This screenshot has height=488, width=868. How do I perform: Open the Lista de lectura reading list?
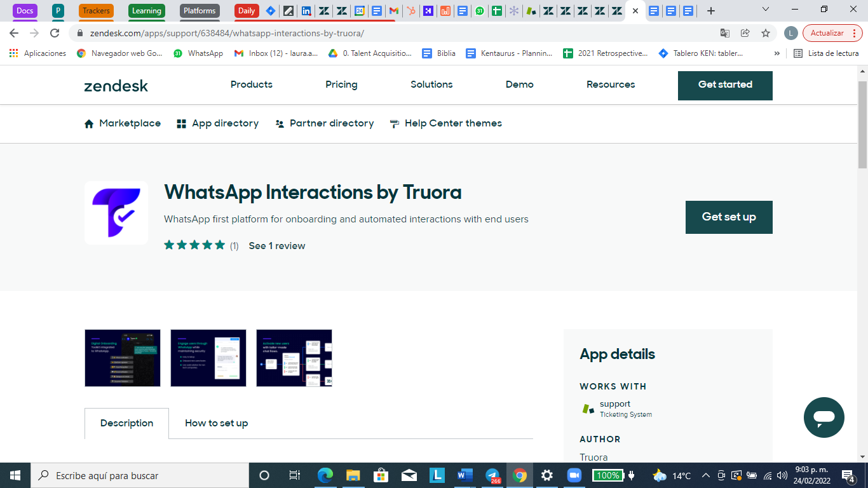click(x=826, y=53)
